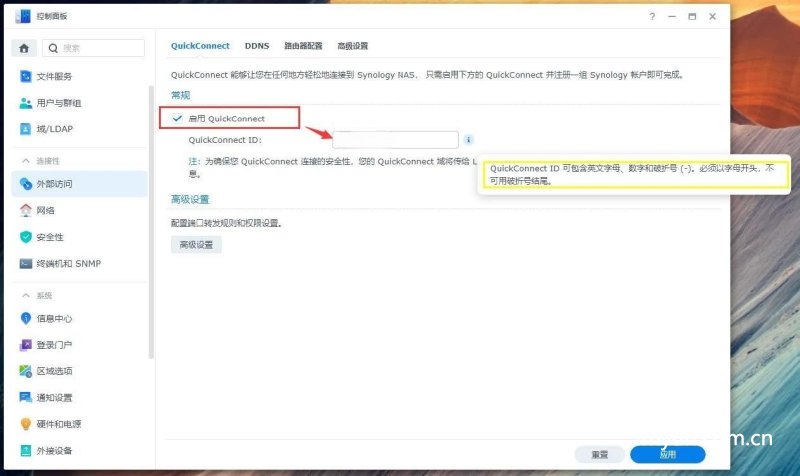Click 重置 reset button
The image size is (800, 476).
pyautogui.click(x=599, y=454)
